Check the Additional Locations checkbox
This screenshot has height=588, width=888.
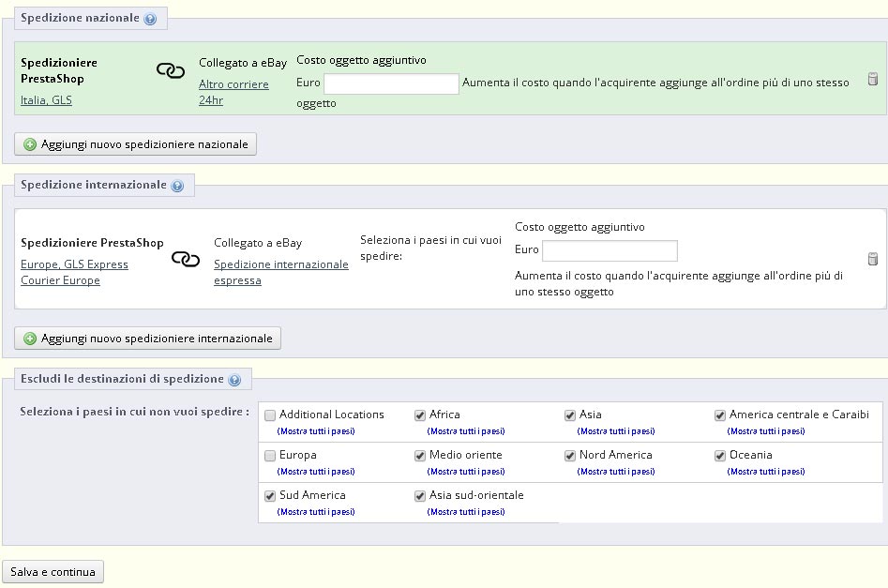coord(270,415)
